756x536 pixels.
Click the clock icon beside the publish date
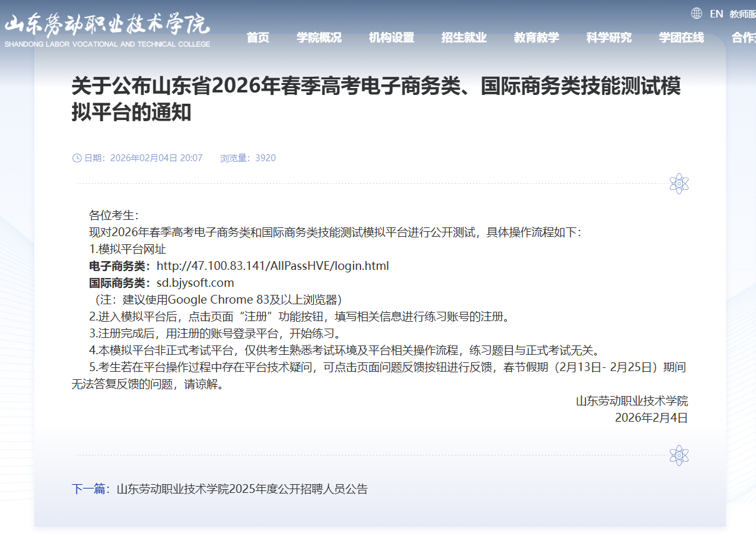coord(77,158)
